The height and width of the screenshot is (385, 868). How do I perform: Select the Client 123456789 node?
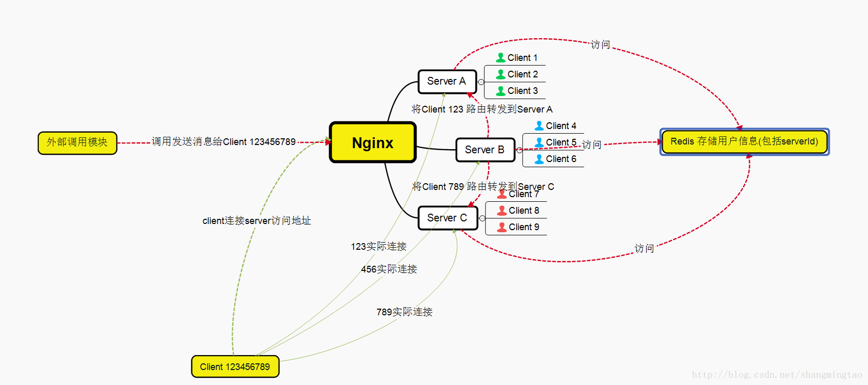pyautogui.click(x=235, y=366)
